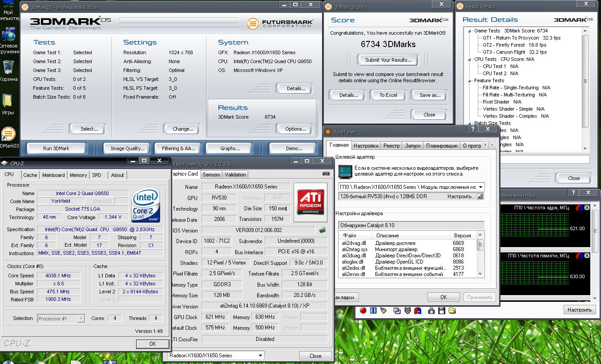This screenshot has width=601, height=364.
Task: Click the floppy disk save icon in monitor toolbar
Action: pyautogui.click(x=442, y=310)
